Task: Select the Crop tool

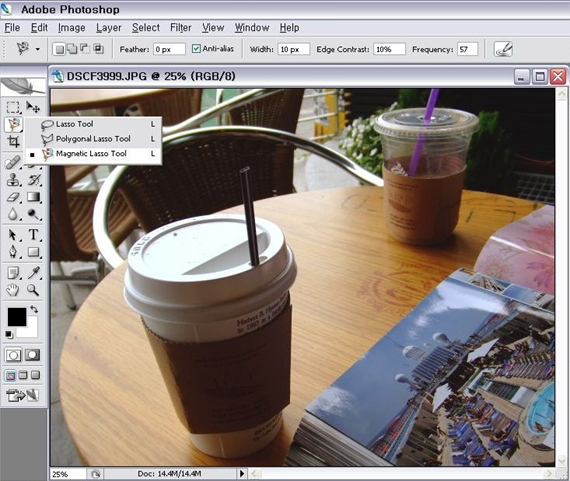Action: [13, 141]
